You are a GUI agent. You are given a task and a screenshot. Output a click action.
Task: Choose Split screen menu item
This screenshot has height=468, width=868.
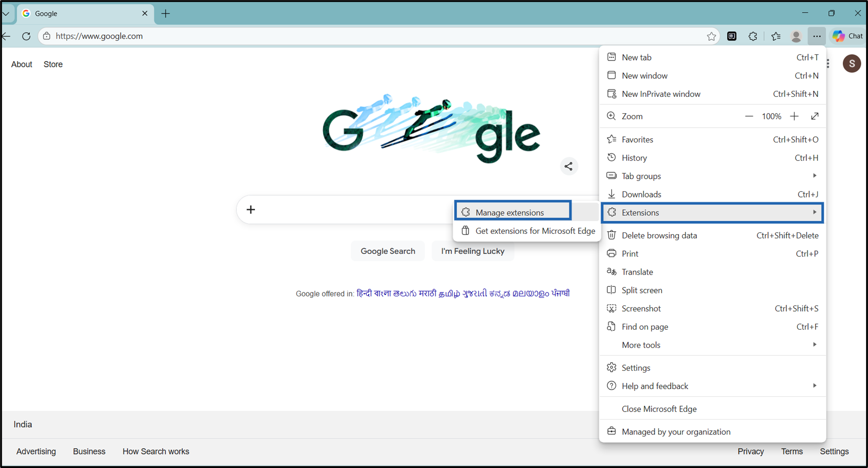712,290
